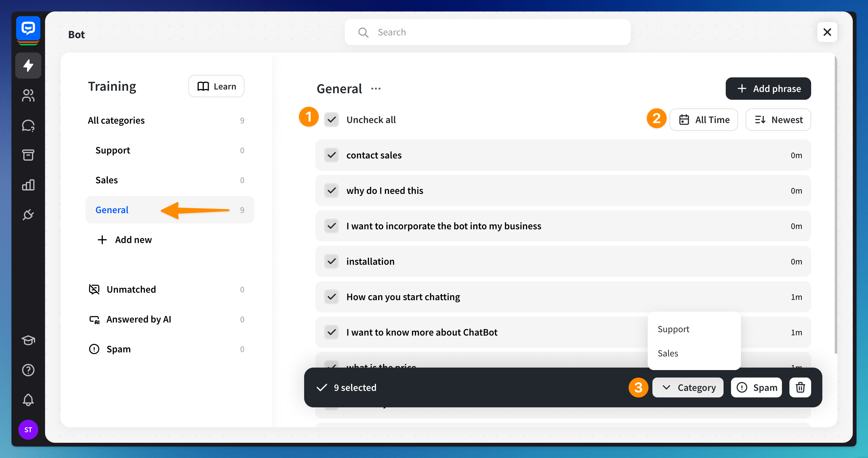Click the trash delete icon button
Screen dimensions: 868x458
coord(800,387)
